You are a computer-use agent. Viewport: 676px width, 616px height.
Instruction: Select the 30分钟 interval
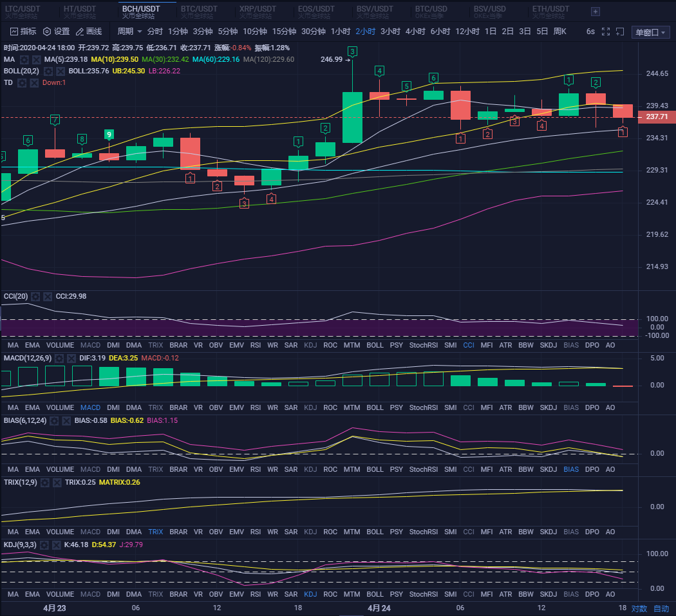[x=314, y=32]
